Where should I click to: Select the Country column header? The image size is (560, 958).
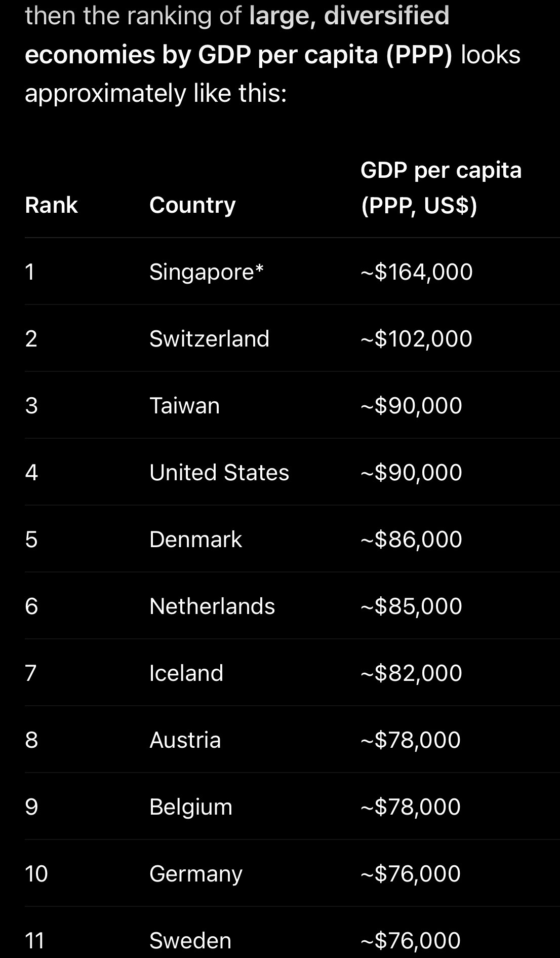192,205
